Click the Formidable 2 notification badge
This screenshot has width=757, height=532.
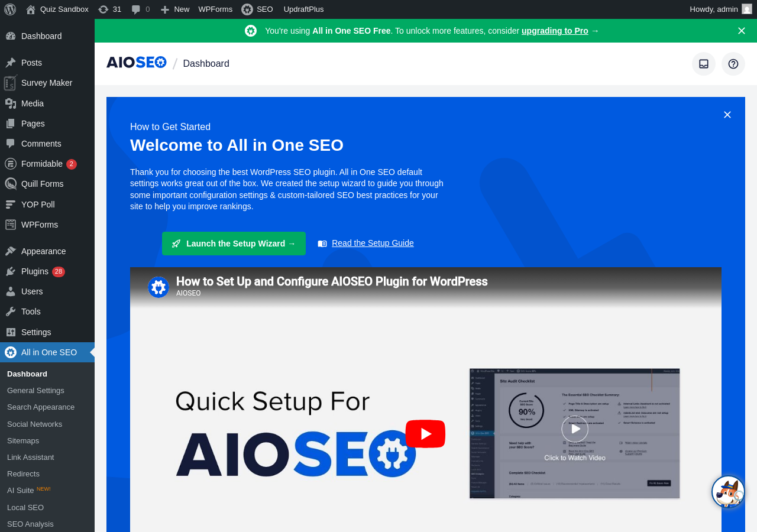coord(72,164)
